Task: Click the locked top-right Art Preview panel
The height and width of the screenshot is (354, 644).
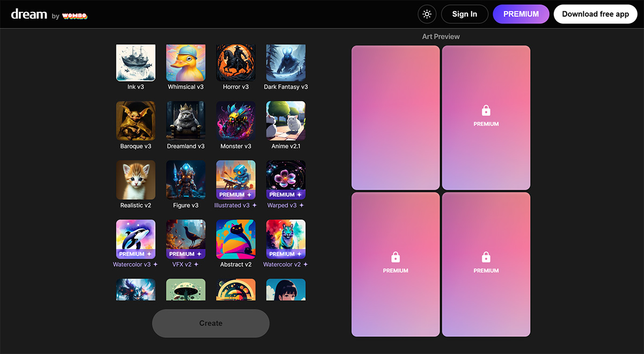Action: pos(486,117)
